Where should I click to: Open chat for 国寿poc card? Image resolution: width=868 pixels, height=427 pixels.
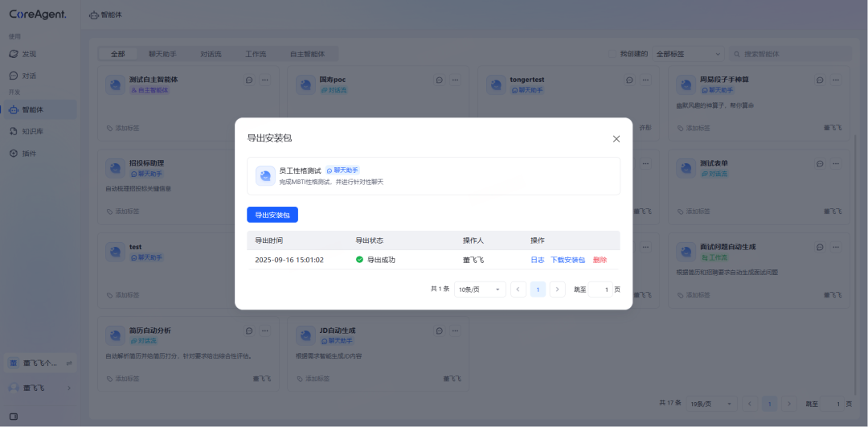pyautogui.click(x=439, y=80)
